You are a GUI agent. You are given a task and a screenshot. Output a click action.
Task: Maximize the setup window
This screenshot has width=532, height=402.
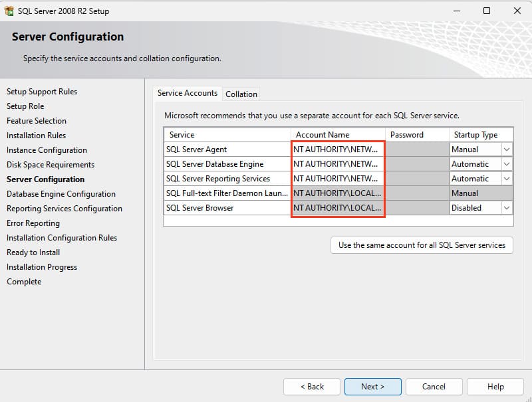[486, 11]
